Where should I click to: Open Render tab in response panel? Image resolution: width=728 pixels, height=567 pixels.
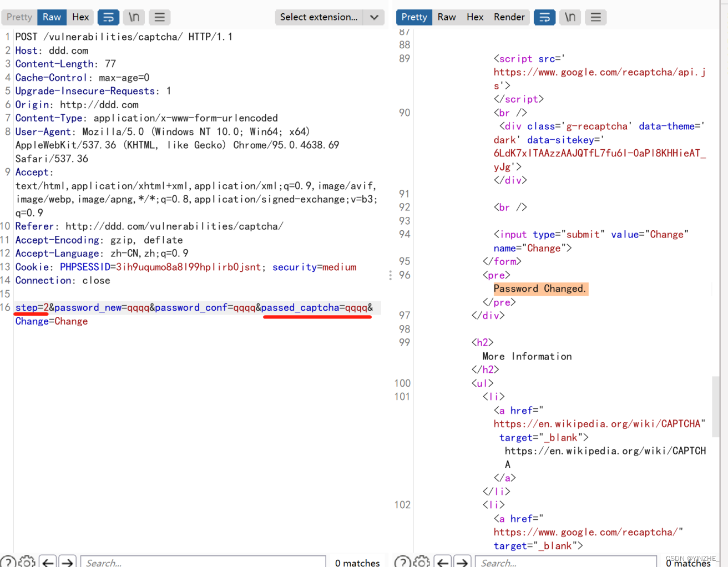(509, 17)
